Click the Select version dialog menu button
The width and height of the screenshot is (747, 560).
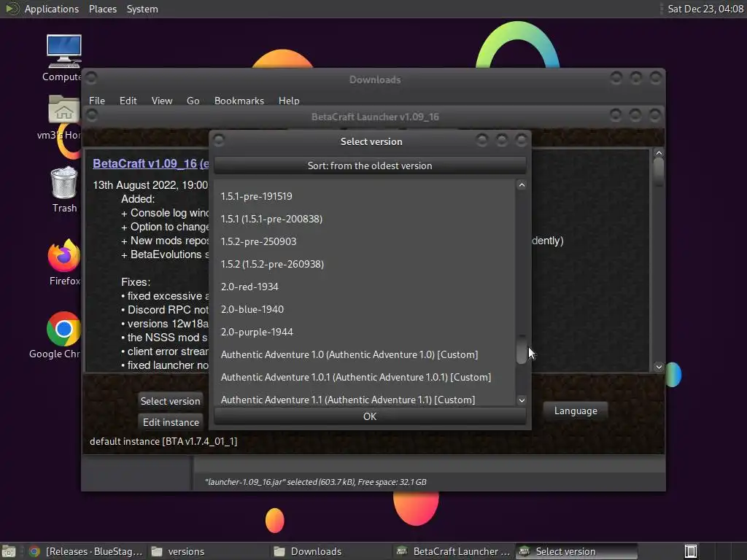click(x=219, y=140)
